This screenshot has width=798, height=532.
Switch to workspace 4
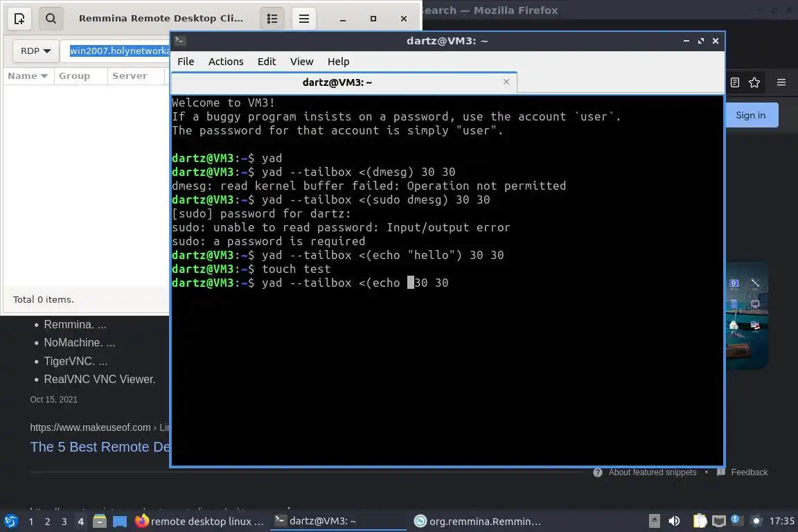(80, 522)
